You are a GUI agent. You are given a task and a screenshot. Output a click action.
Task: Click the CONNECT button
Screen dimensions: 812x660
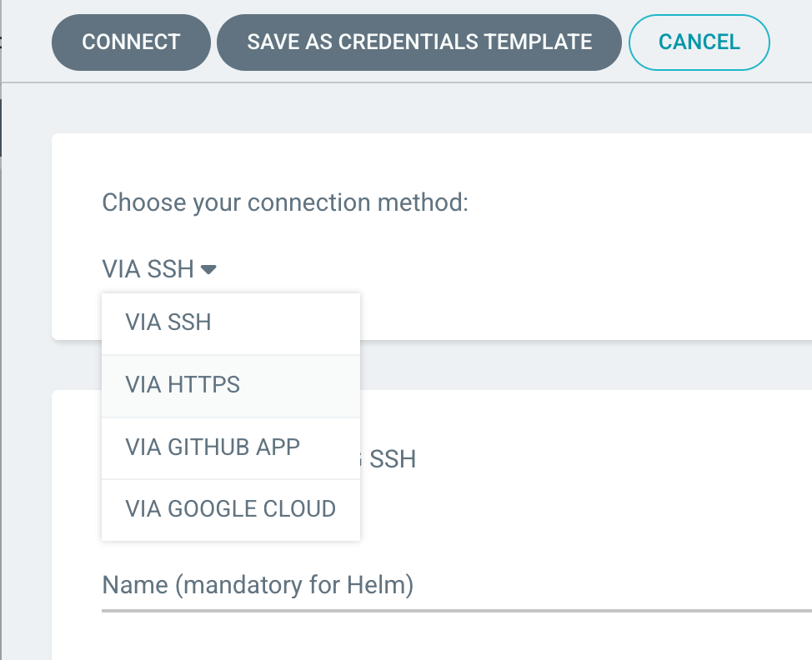[131, 42]
